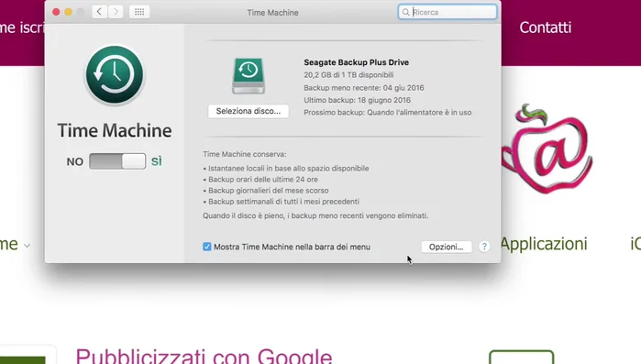641x364 pixels.
Task: Toggle the Time Machine NO/SÌ switch
Action: click(117, 161)
